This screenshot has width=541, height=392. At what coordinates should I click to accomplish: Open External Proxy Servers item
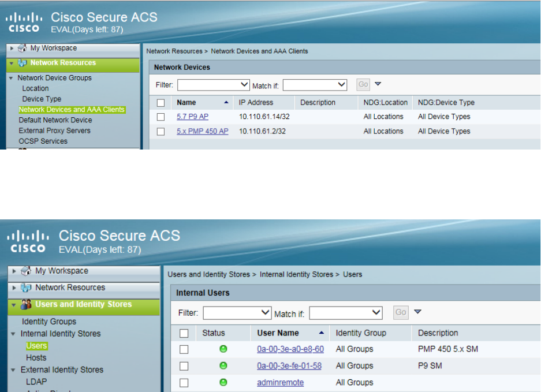pyautogui.click(x=54, y=131)
